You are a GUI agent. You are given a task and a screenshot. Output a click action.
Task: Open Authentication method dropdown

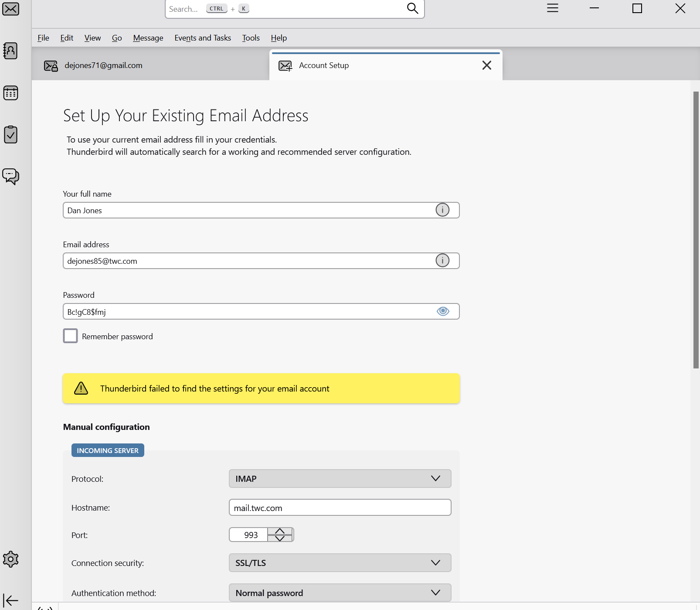(340, 593)
